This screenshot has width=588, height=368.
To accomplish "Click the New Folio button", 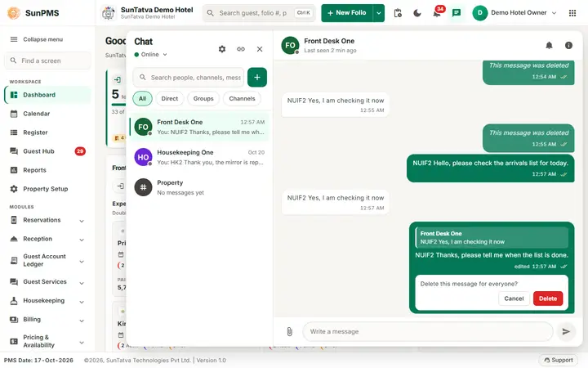I will [x=347, y=13].
